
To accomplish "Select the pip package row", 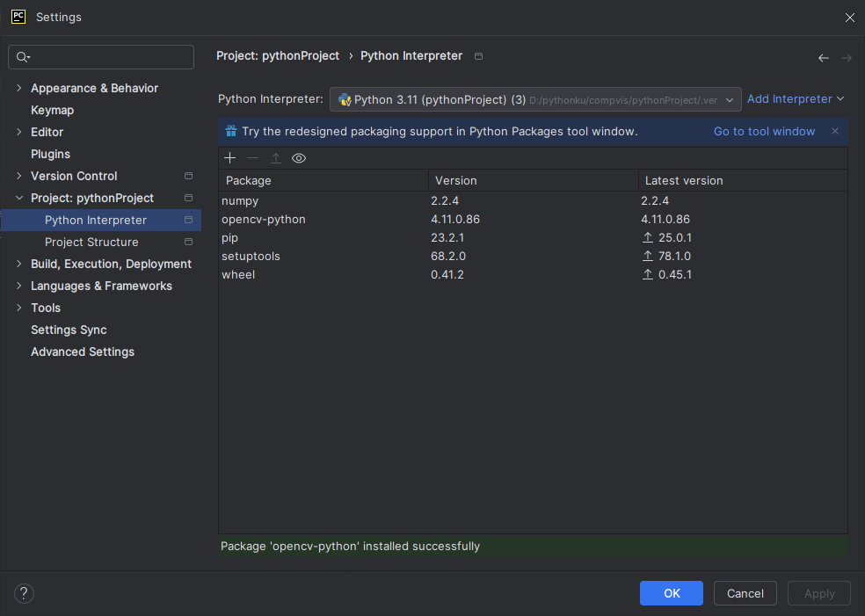I will pyautogui.click(x=533, y=237).
